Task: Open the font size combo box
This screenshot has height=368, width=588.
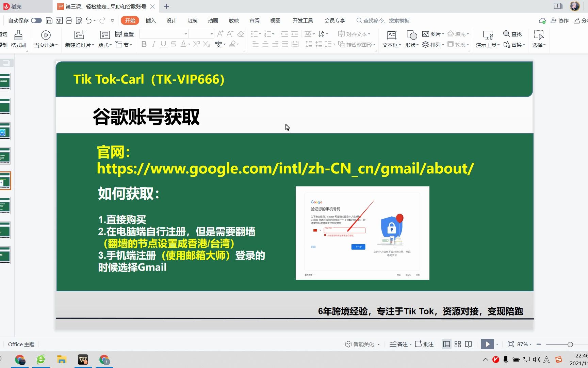Action: coord(201,34)
